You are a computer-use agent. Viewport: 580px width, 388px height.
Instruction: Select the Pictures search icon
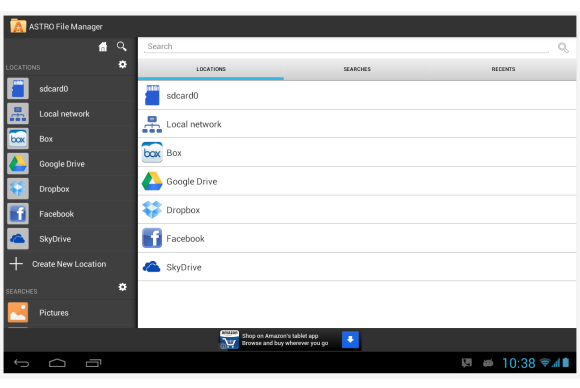pyautogui.click(x=18, y=313)
